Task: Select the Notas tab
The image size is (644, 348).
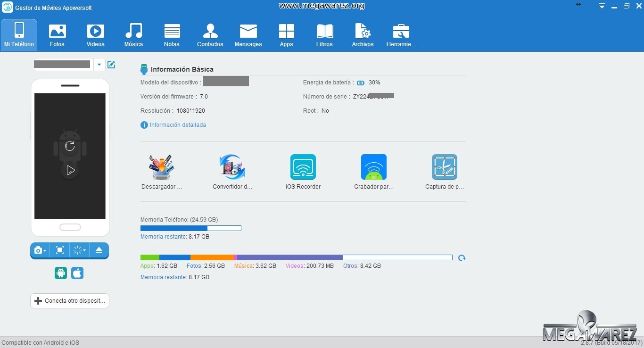Action: (172, 34)
